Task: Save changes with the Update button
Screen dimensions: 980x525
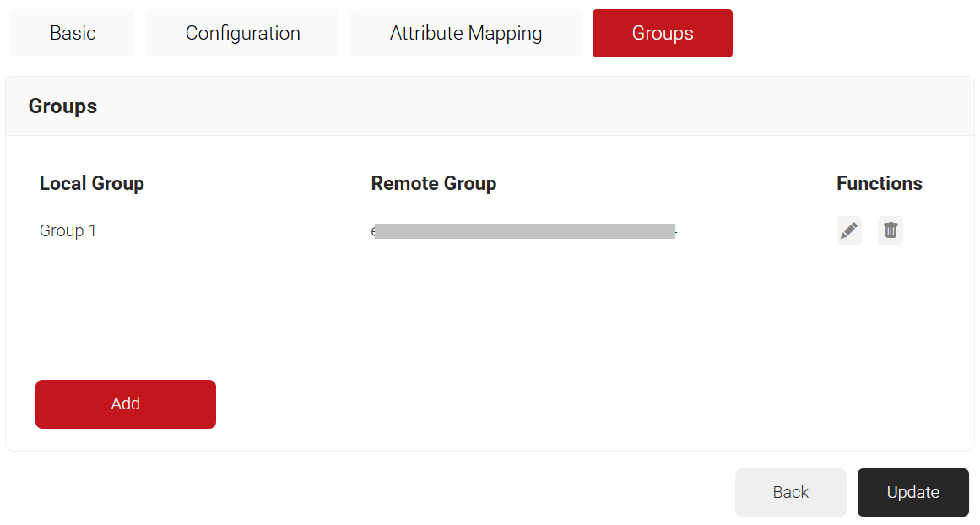Action: click(x=912, y=492)
